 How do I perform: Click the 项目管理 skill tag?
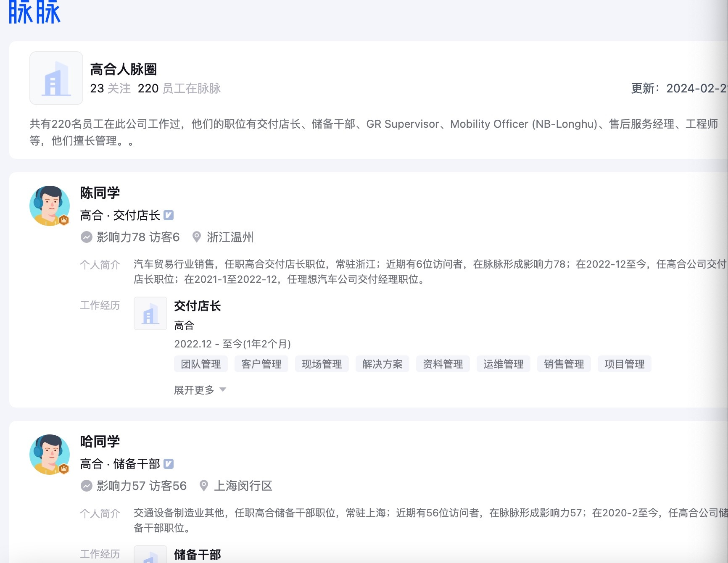(x=625, y=364)
